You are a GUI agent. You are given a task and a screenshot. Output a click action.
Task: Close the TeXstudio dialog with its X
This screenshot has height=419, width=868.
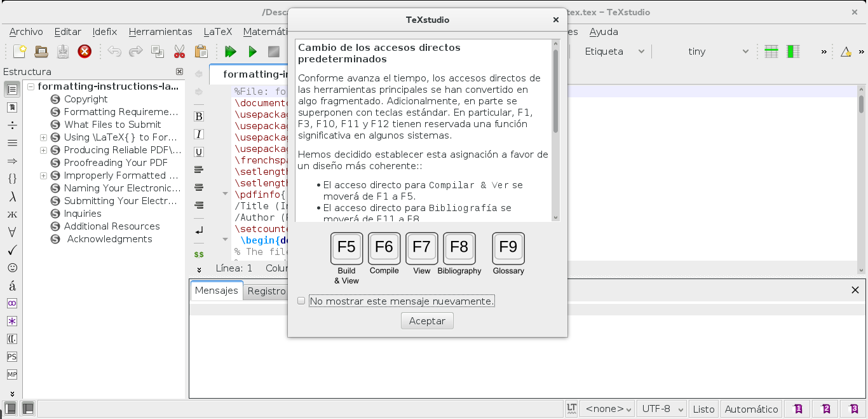(x=556, y=20)
